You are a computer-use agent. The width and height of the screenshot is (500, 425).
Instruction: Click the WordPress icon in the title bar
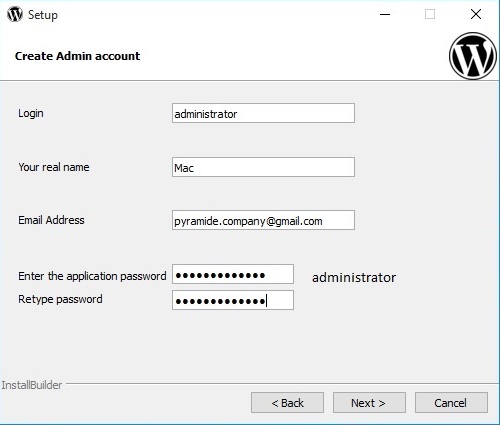pyautogui.click(x=15, y=14)
